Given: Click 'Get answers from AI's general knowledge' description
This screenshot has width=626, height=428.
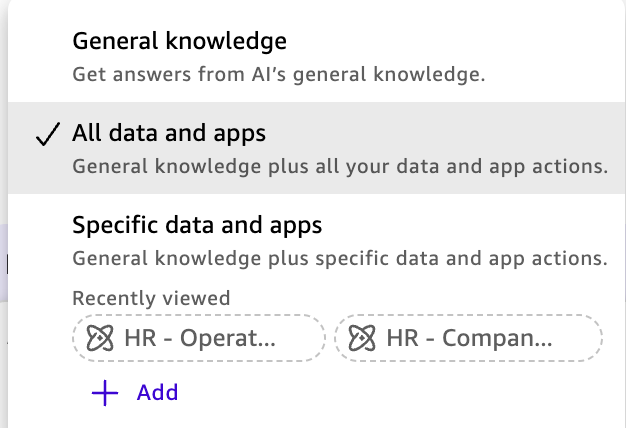Looking at the screenshot, I should point(279,74).
